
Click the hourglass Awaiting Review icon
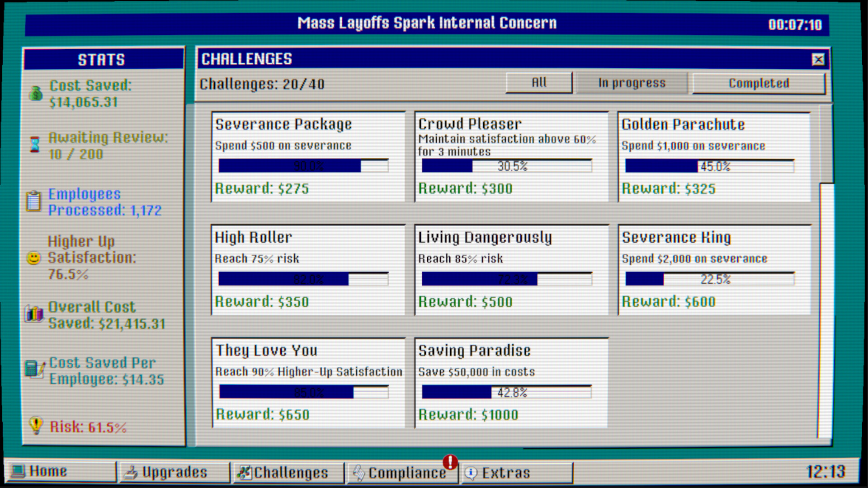(35, 145)
